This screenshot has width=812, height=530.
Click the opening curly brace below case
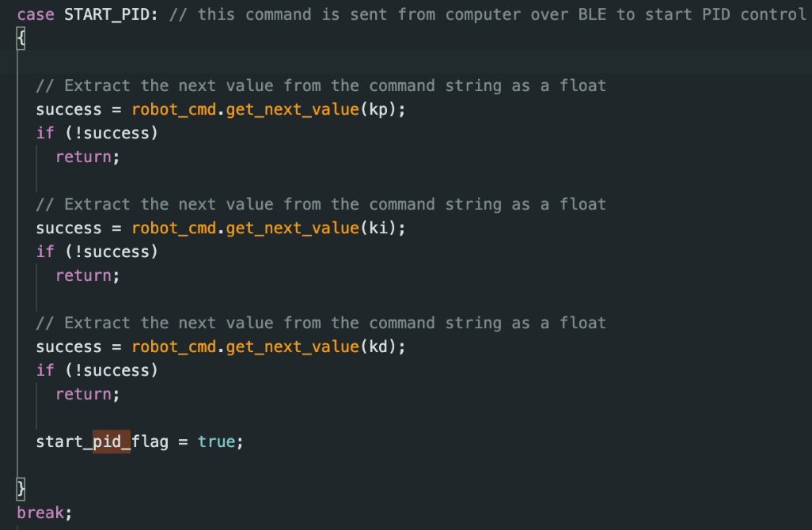(x=21, y=39)
